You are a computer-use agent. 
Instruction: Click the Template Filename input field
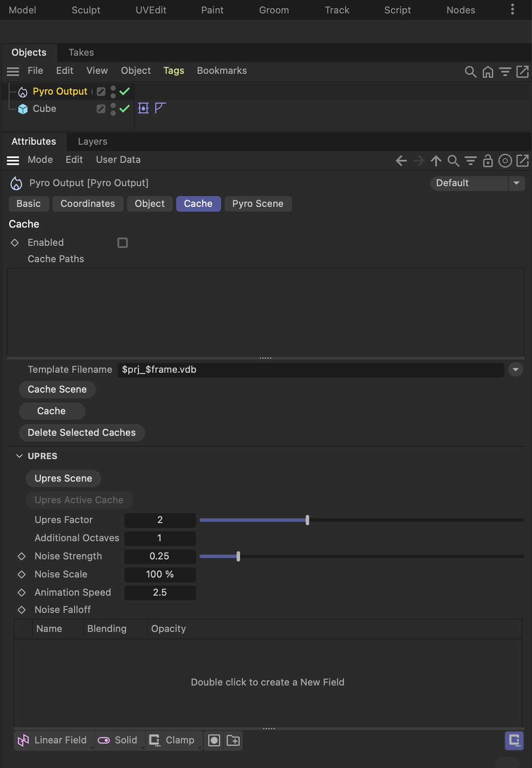pyautogui.click(x=310, y=369)
